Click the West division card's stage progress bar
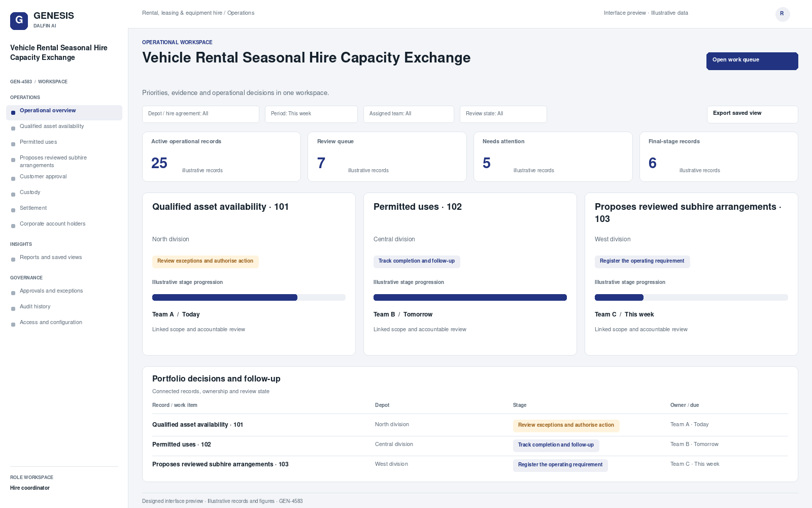 (x=691, y=298)
